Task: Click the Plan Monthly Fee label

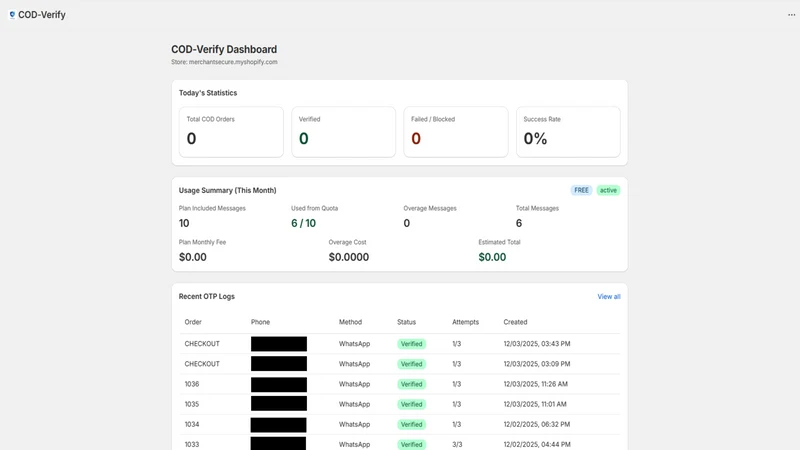Action: point(203,242)
